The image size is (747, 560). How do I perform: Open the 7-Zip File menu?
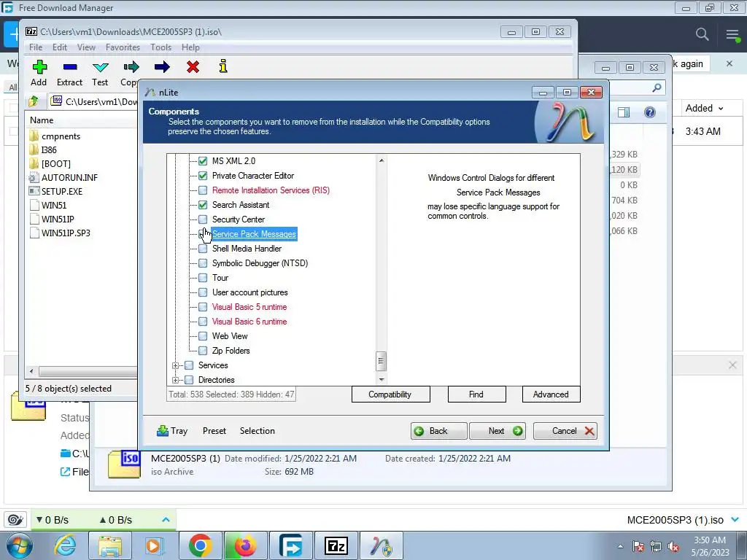36,47
